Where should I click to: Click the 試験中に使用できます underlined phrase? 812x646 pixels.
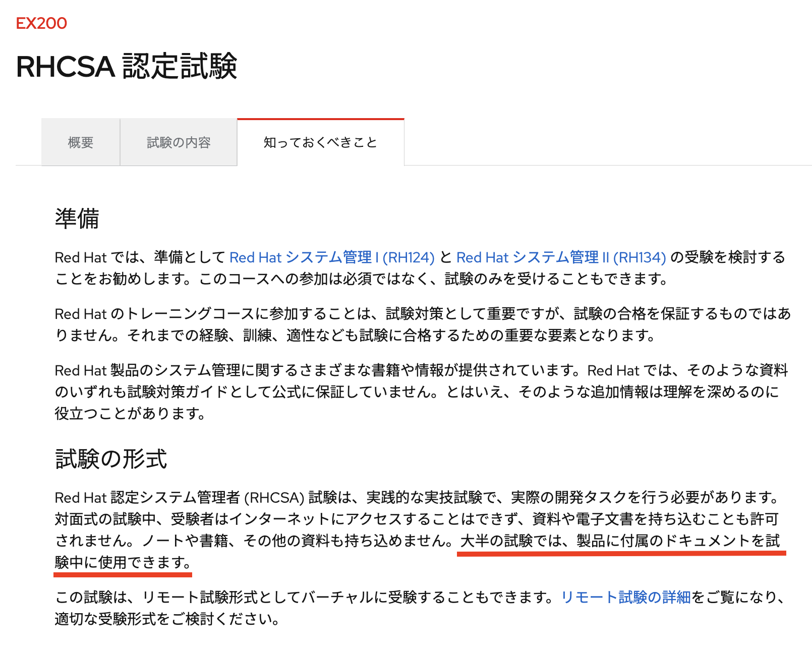(x=121, y=564)
